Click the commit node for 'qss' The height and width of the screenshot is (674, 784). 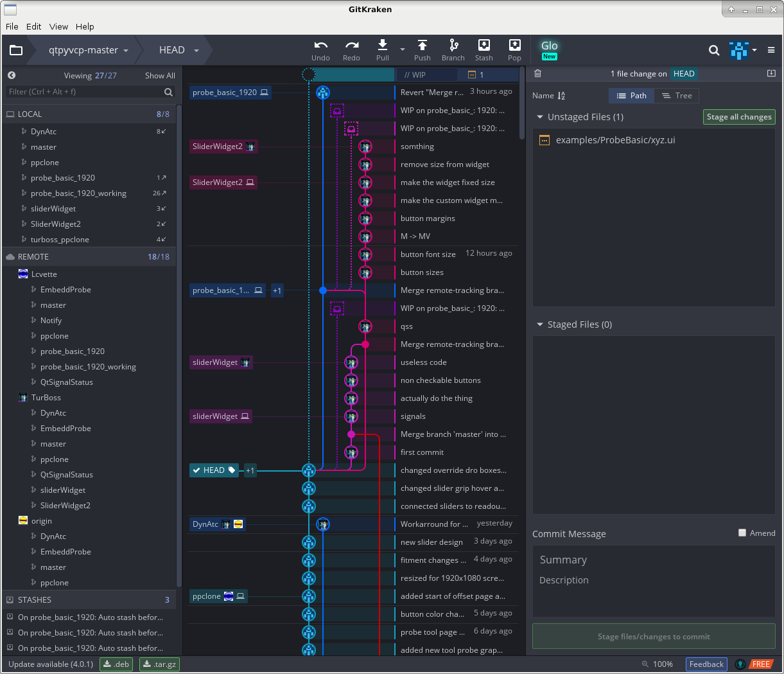365,326
